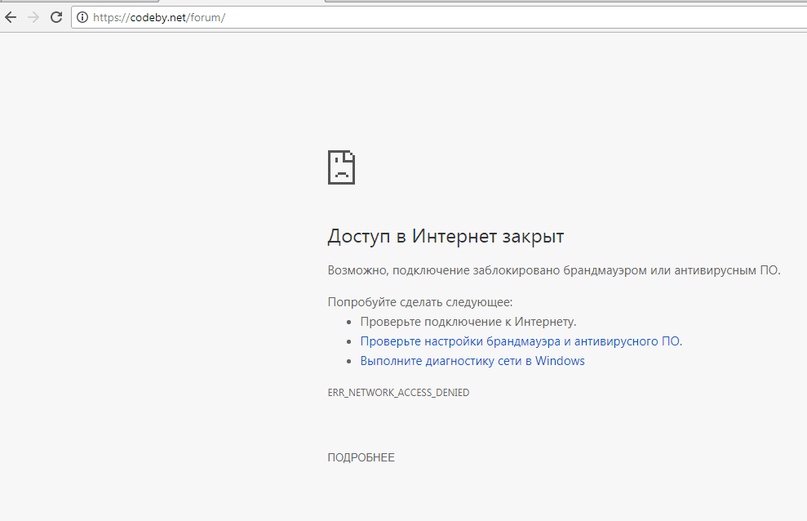Viewport: 807px width, 521px height.
Task: Open the 'Проверьте настройки брандмауэра' link
Action: (521, 341)
